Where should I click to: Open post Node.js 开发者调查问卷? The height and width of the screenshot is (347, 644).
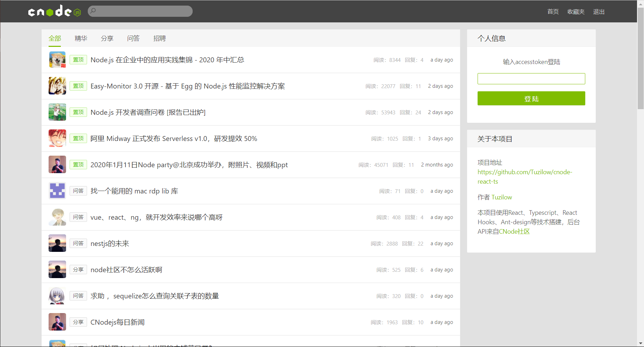(x=148, y=112)
